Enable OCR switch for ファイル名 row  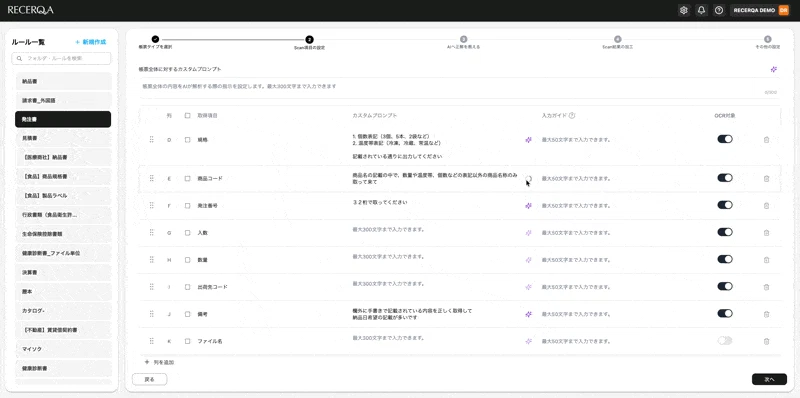[x=725, y=340]
